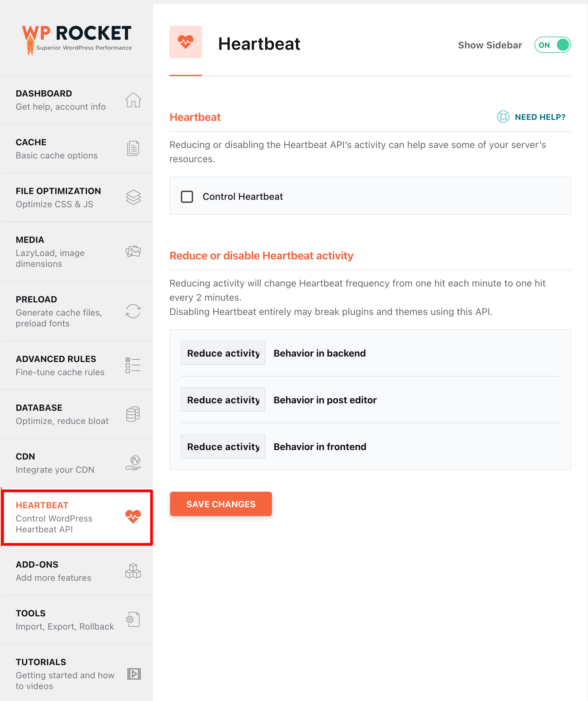Select the Media menu item

pos(77,252)
